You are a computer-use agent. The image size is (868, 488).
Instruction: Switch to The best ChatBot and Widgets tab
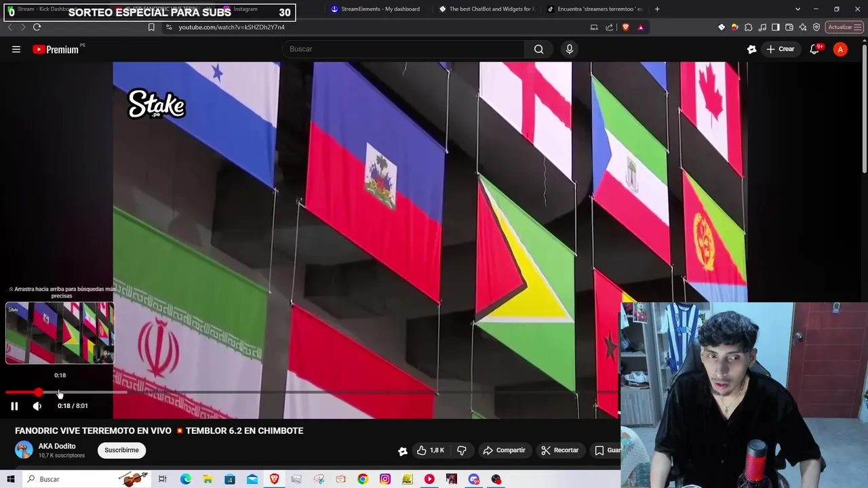click(486, 9)
